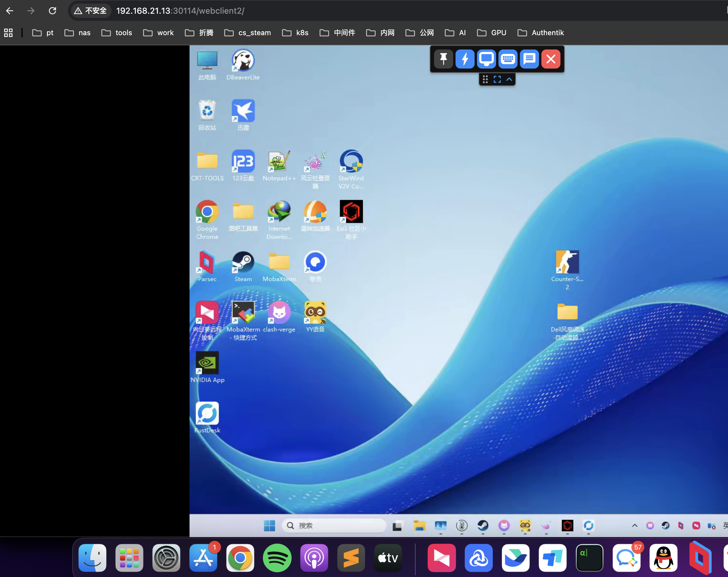Open the Authentik bookmarks folder

[540, 33]
